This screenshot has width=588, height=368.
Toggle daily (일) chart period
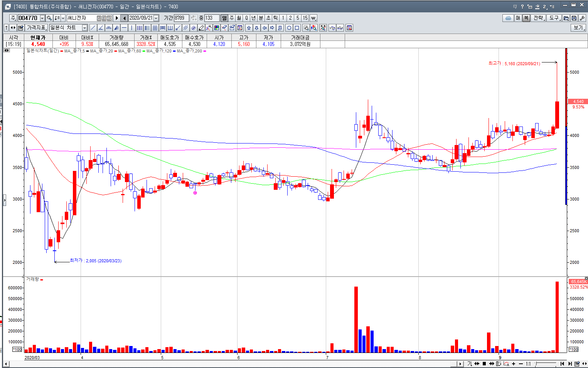[224, 18]
